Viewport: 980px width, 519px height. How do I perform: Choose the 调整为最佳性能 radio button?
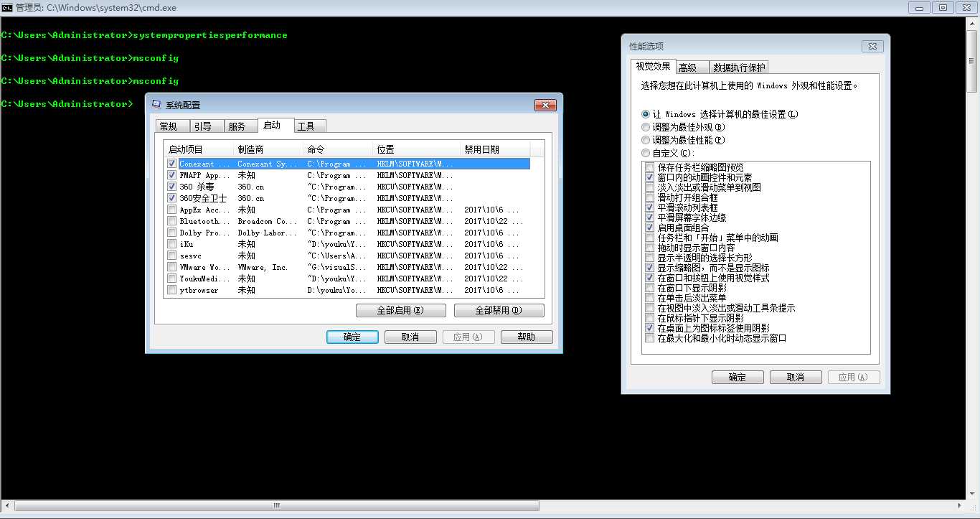point(684,140)
